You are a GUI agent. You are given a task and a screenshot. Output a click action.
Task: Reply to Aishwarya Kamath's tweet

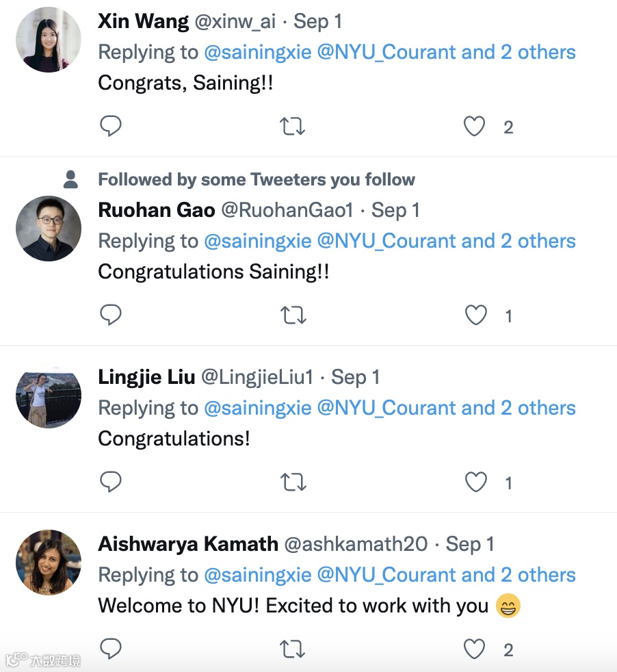tap(111, 649)
